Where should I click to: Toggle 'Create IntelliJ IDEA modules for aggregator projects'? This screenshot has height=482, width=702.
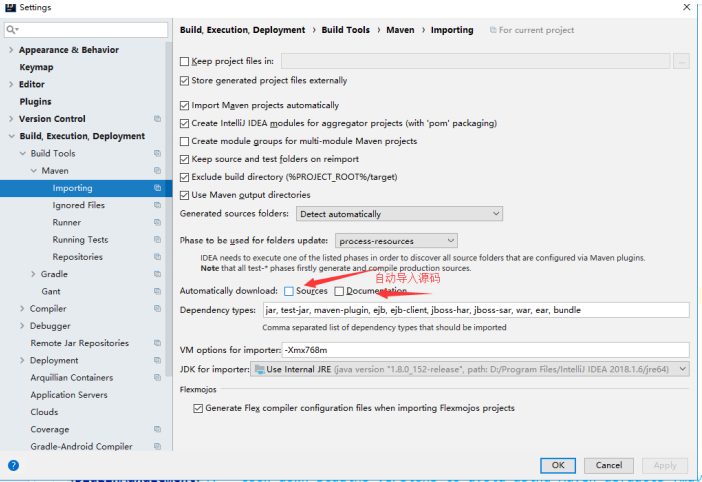pyautogui.click(x=184, y=123)
